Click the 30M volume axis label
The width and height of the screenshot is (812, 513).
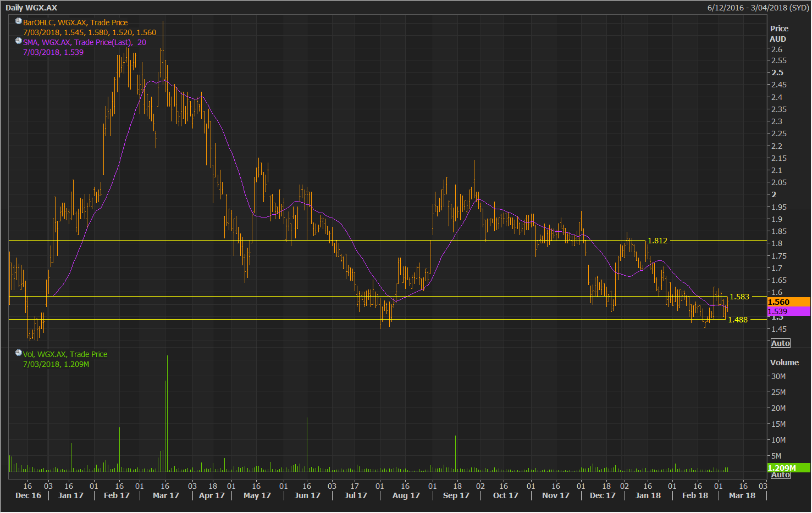tap(778, 376)
